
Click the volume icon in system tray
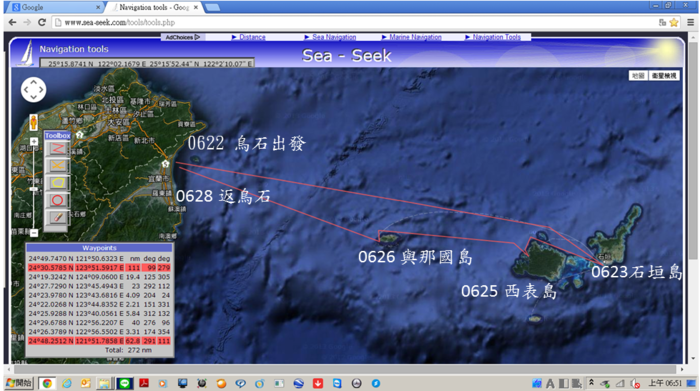(x=635, y=383)
